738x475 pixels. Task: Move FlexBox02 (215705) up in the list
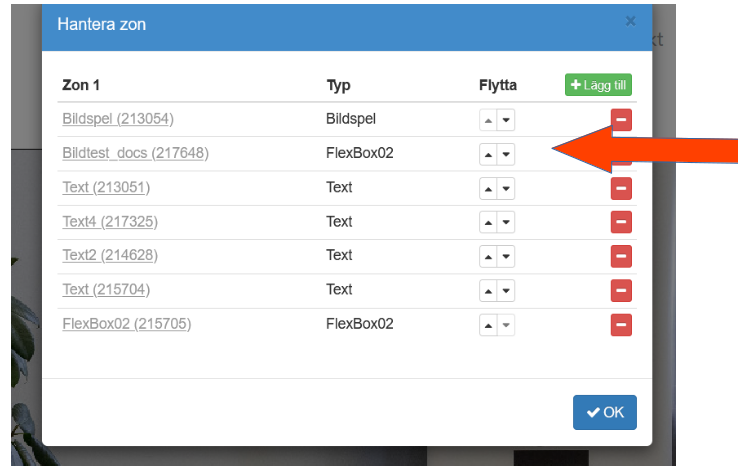tap(488, 324)
